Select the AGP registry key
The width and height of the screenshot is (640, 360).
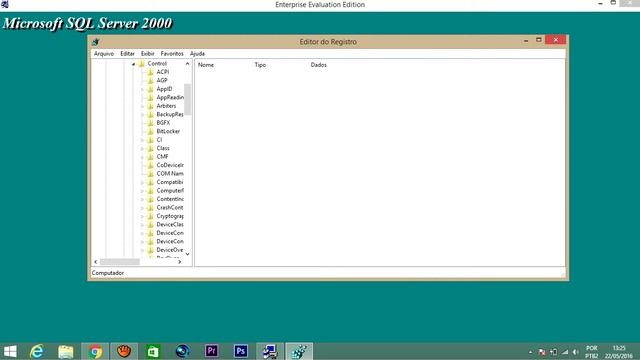162,80
